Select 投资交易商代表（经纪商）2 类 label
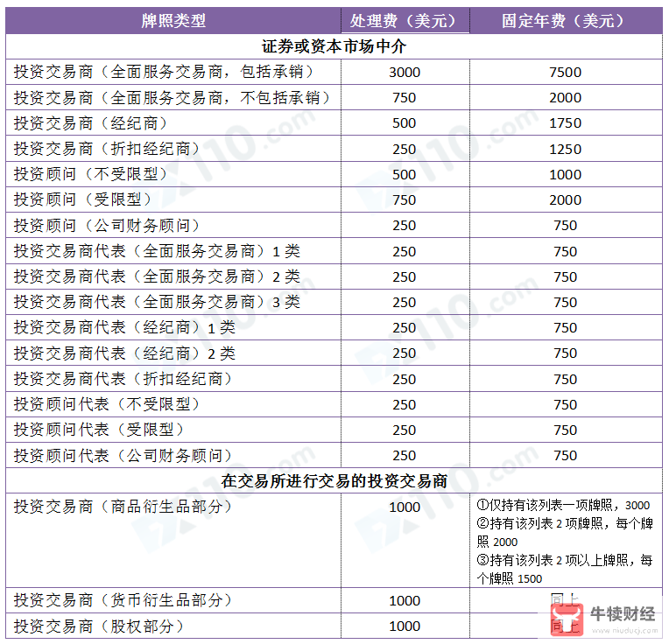Screen dimensions: 669x644 124,353
